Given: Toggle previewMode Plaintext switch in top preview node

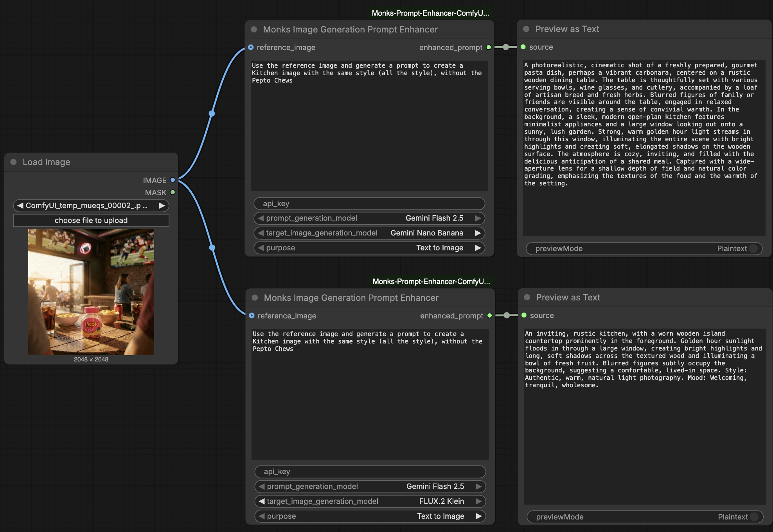Looking at the screenshot, I should (x=753, y=248).
